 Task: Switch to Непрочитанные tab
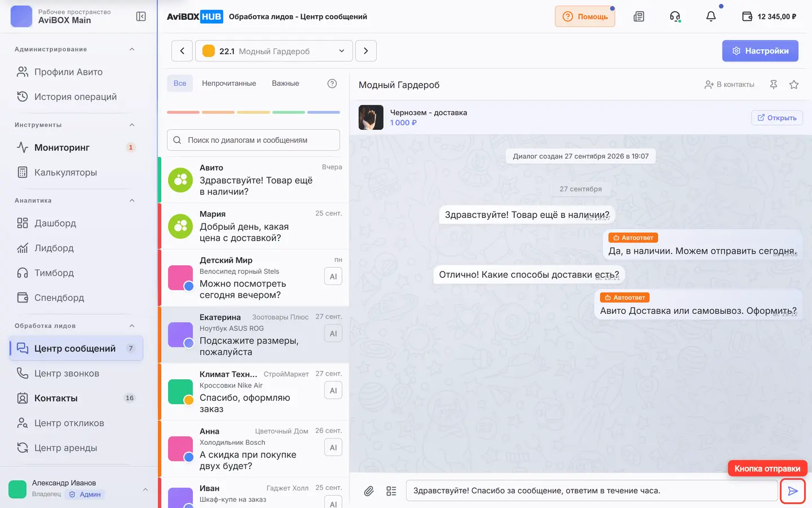(x=229, y=83)
